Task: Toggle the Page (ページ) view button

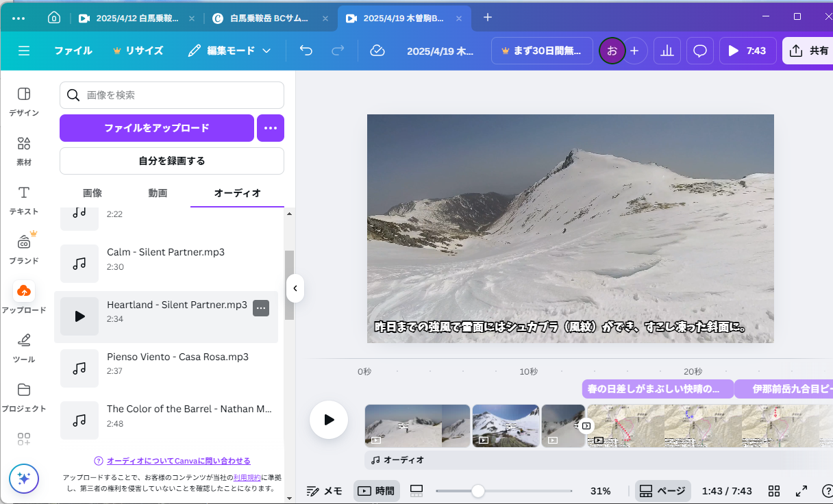Action: click(662, 491)
